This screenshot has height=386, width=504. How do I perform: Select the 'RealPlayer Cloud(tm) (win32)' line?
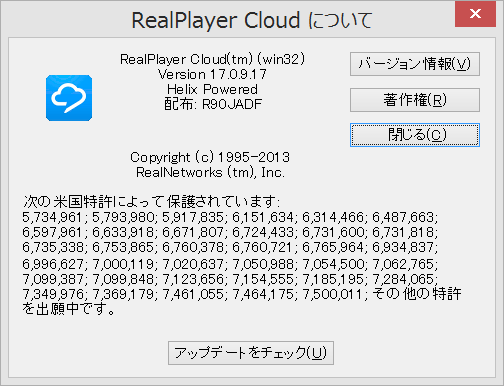click(212, 59)
